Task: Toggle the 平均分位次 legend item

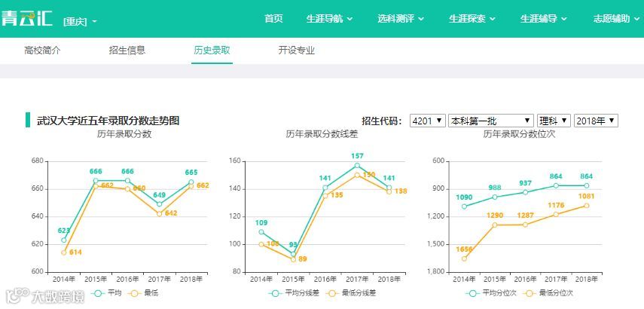Action: pos(491,293)
